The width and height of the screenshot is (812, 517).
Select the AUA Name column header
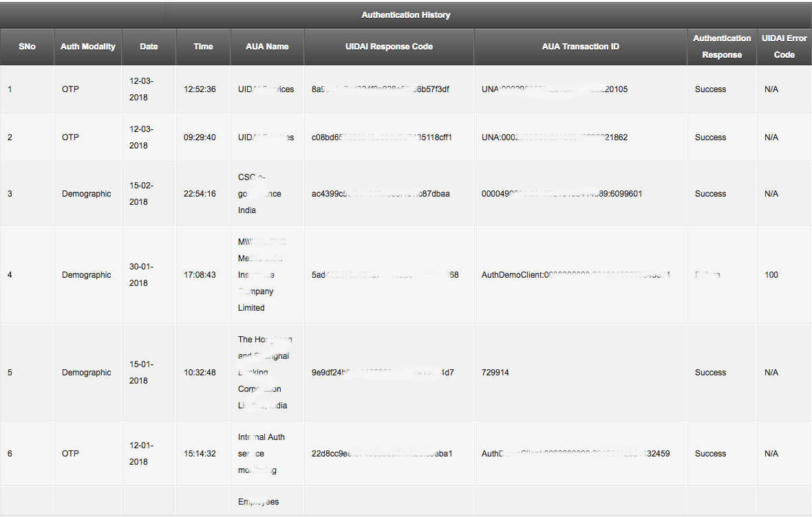[x=267, y=46]
